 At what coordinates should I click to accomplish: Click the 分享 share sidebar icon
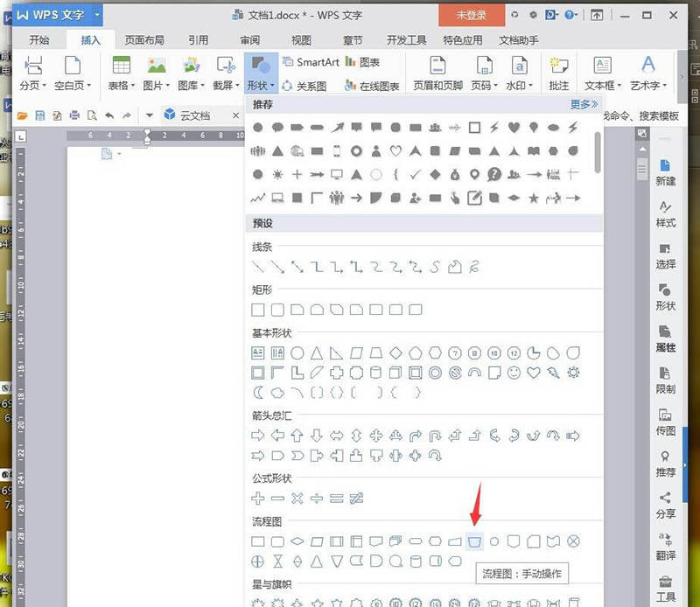click(x=665, y=506)
